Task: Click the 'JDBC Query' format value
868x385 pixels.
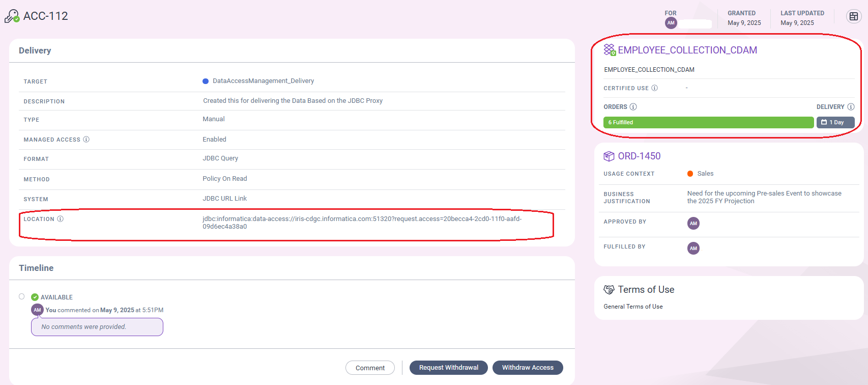Action: (x=220, y=158)
